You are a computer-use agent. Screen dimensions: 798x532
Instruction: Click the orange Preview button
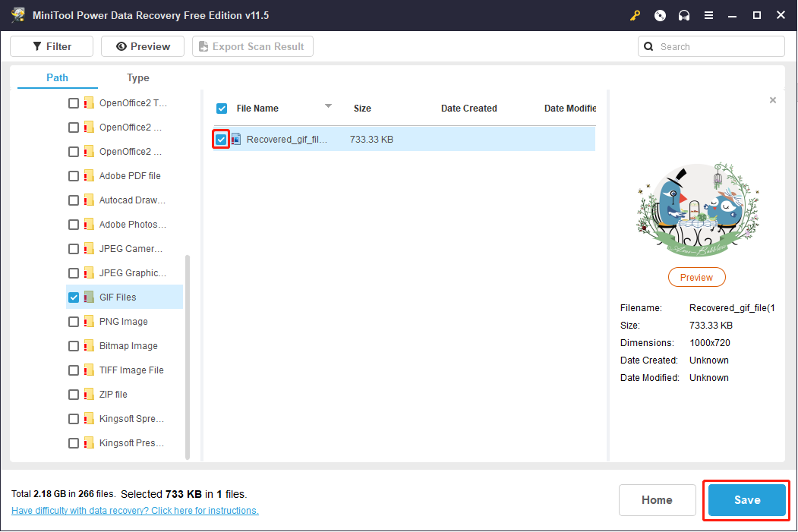697,277
